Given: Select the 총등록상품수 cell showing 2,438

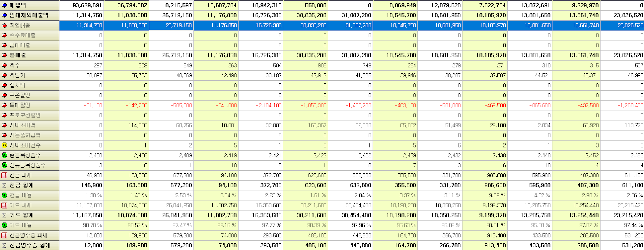Looking at the screenshot, I should click(x=485, y=155).
